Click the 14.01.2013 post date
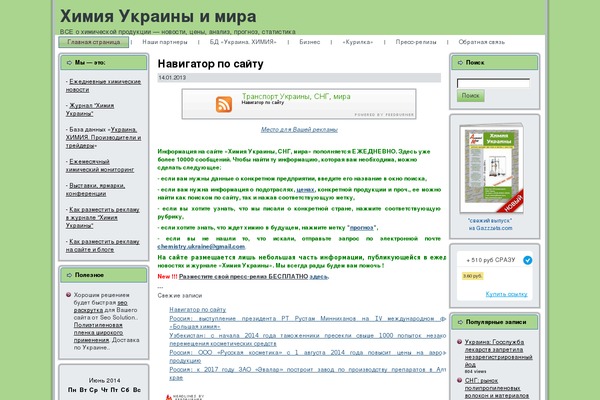This screenshot has width=600, height=400. [172, 78]
